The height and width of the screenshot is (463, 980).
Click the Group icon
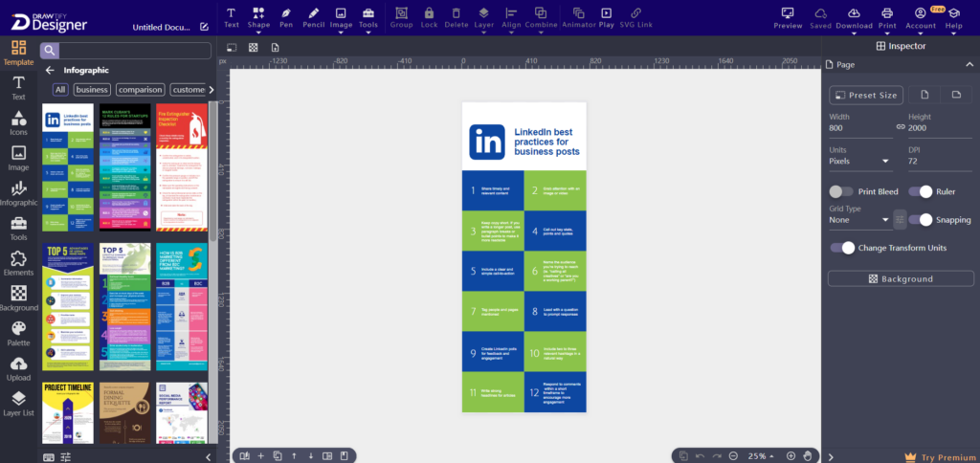(x=401, y=17)
